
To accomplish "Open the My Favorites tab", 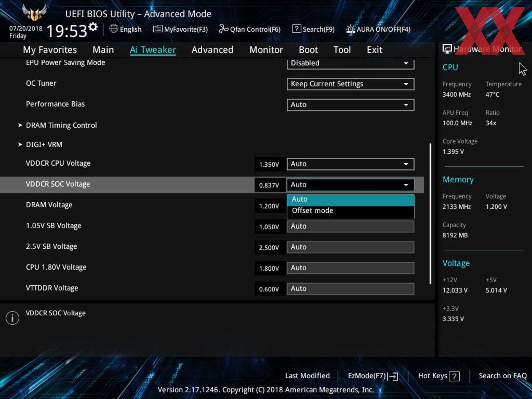I will tap(50, 50).
